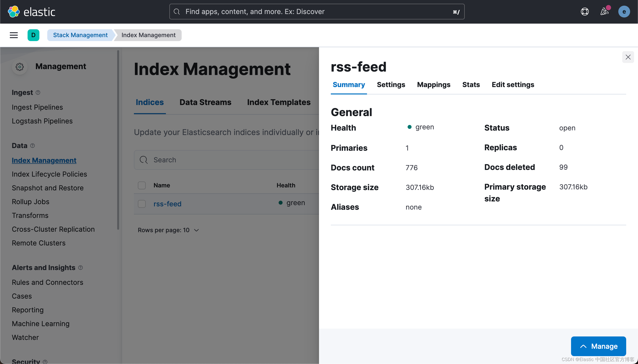638x364 pixels.
Task: Check the rss-feed row checkbox
Action: 142,204
